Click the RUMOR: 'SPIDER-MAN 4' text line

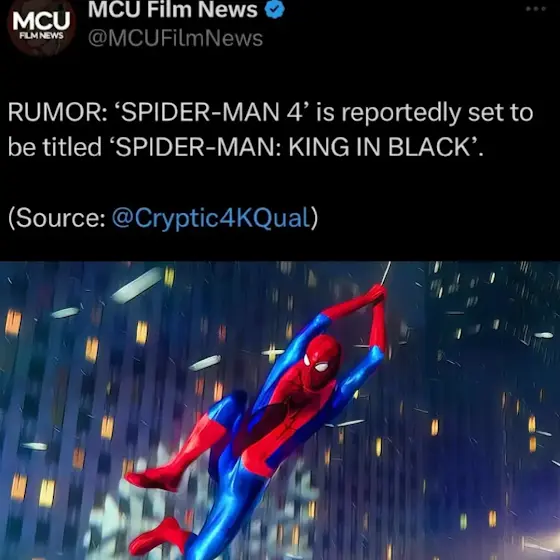click(270, 112)
